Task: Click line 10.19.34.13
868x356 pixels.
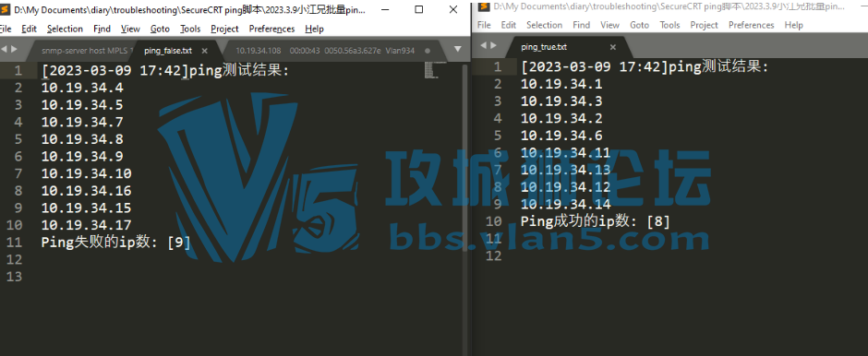Action: [x=566, y=170]
